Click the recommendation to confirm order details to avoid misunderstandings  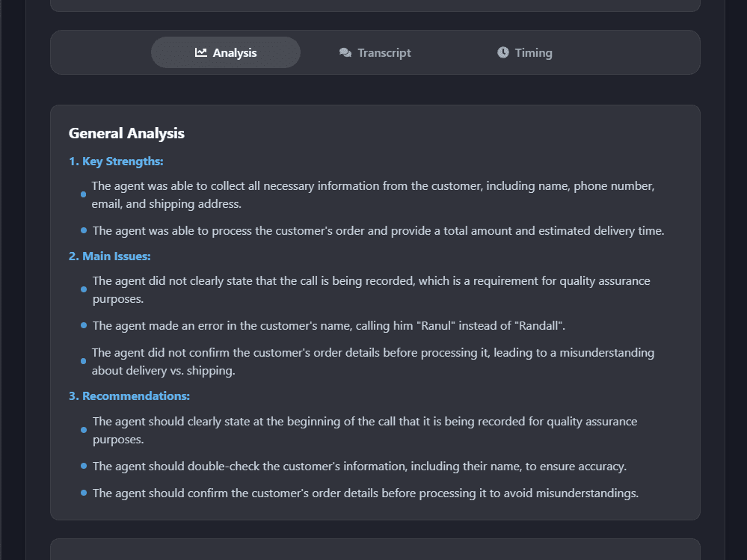[x=366, y=493]
